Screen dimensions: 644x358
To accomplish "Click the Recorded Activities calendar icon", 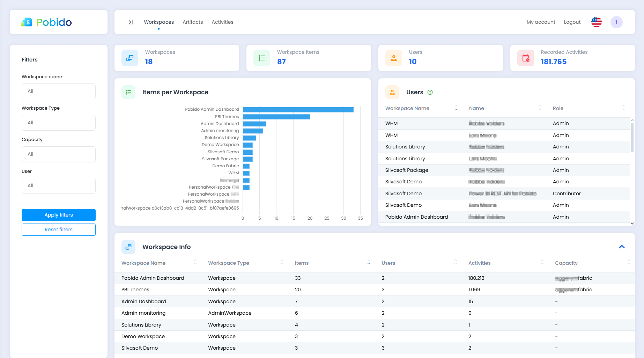I will pos(525,58).
